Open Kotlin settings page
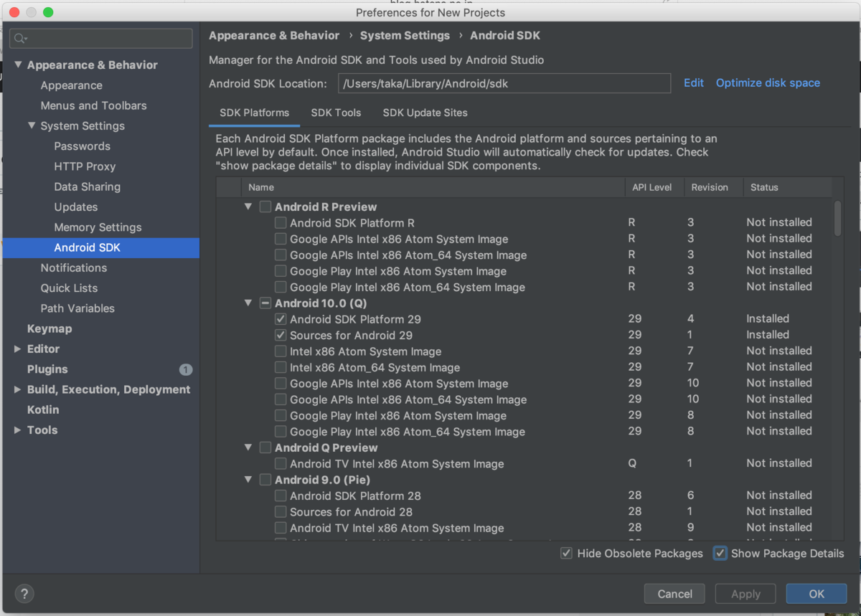 pos(43,409)
